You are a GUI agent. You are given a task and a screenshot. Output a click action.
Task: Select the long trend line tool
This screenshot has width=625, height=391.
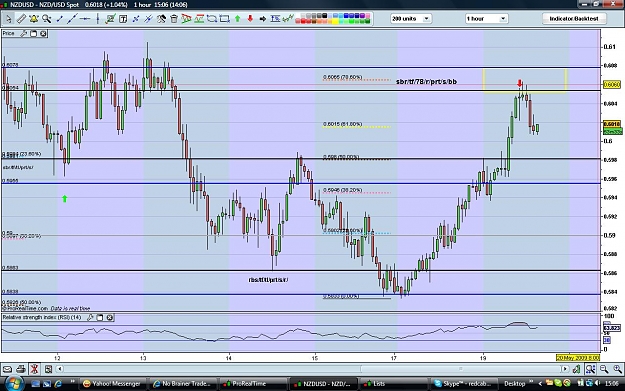click(72, 19)
